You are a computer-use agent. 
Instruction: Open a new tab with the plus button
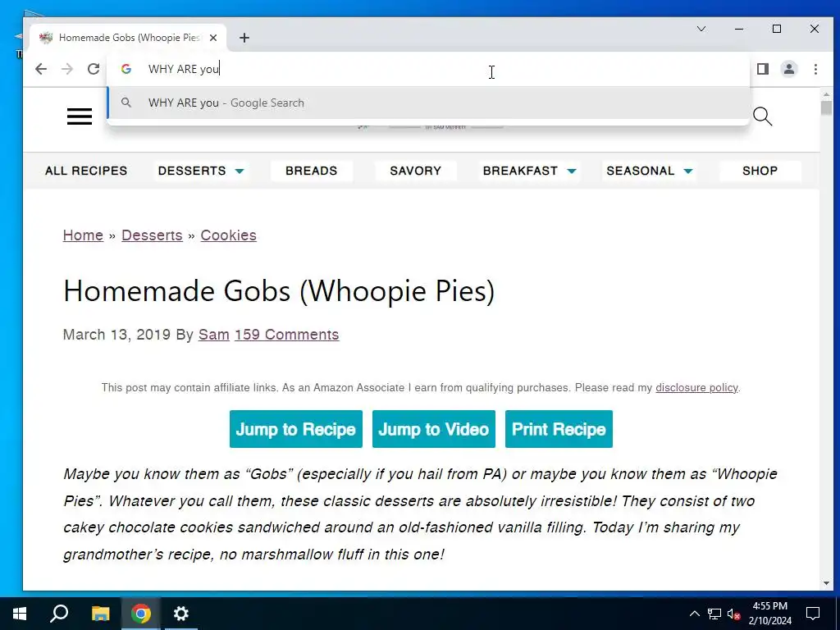pyautogui.click(x=244, y=38)
